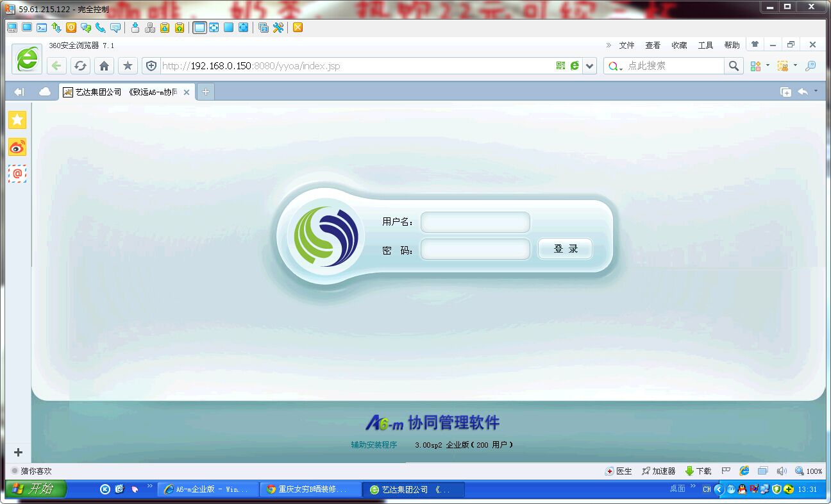Click the 密码 password field
Image resolution: width=831 pixels, height=504 pixels.
(475, 249)
